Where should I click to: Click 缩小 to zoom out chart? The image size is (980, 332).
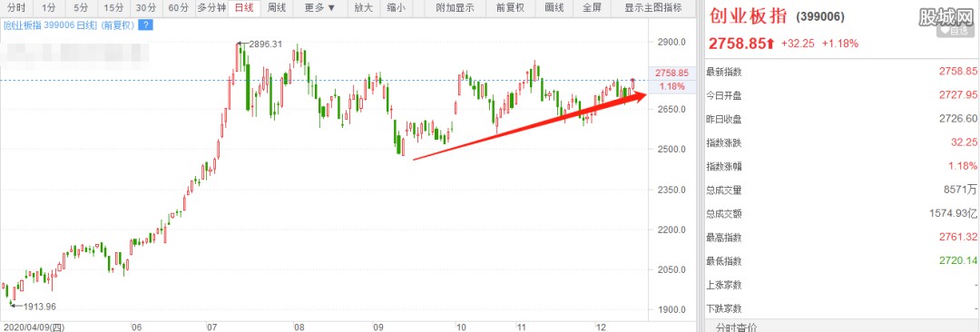[x=396, y=8]
